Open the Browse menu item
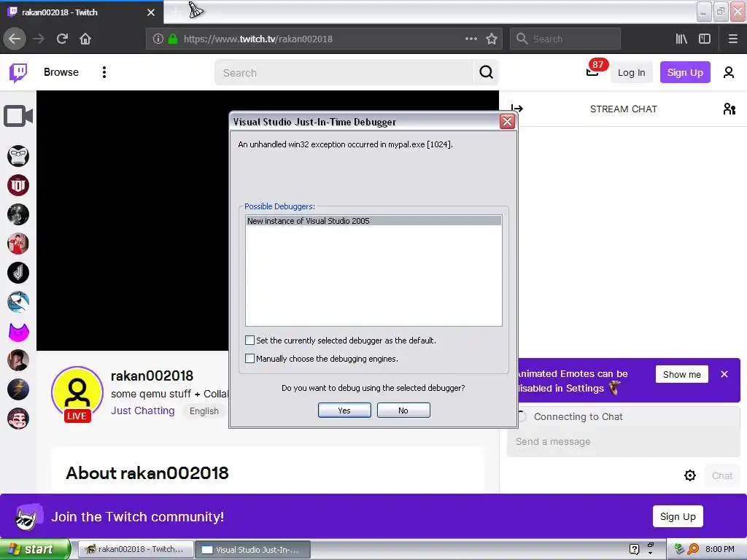 pos(61,72)
